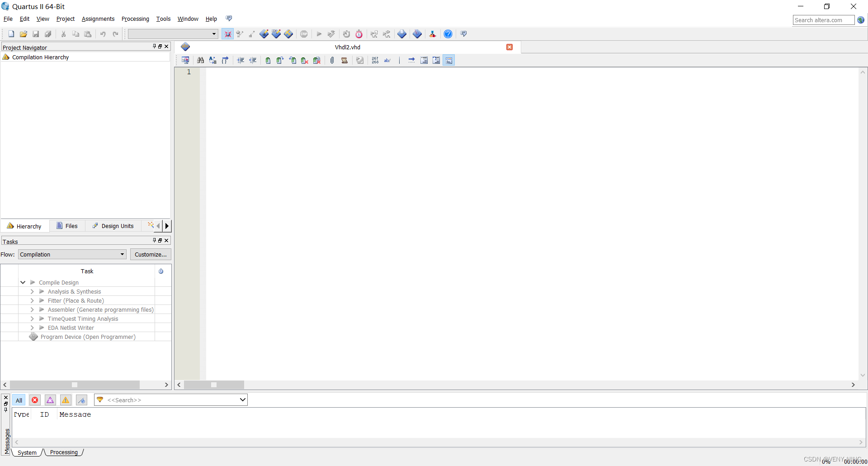Screen dimensions: 868x466
Task: Click the Undo arrow icon
Action: coord(103,34)
